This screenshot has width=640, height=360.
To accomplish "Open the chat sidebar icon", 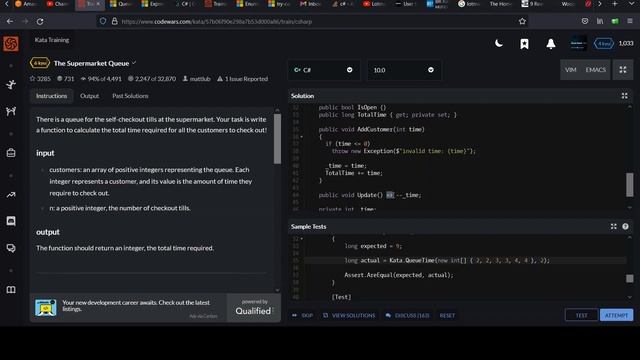I will pos(11,221).
